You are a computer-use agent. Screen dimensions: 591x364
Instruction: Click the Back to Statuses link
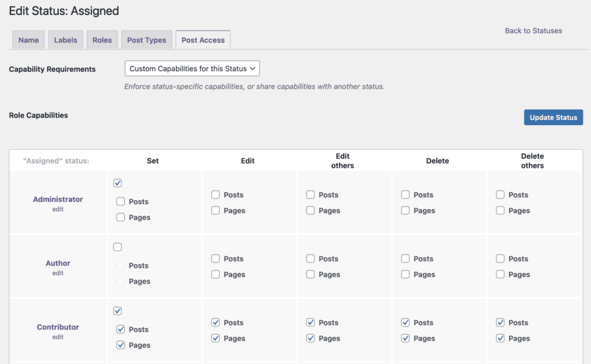533,31
